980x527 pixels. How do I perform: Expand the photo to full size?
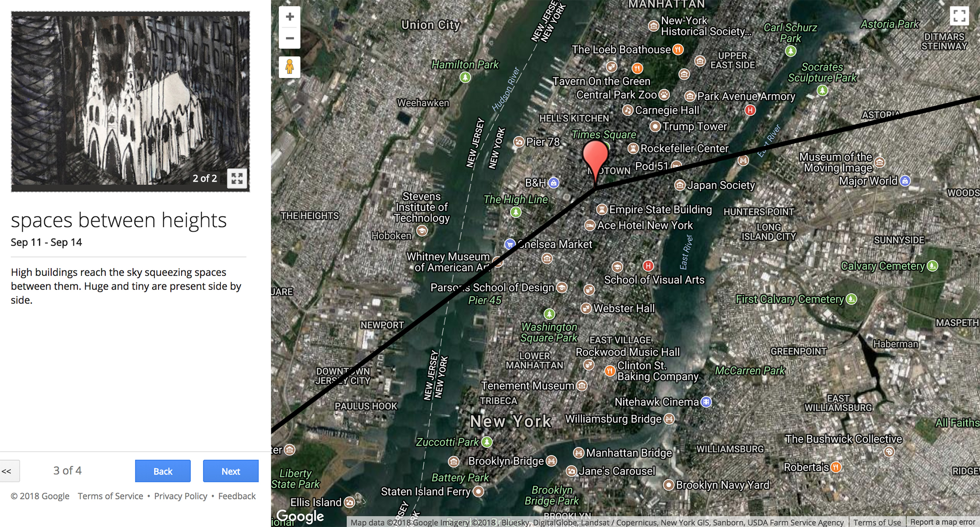(x=237, y=178)
